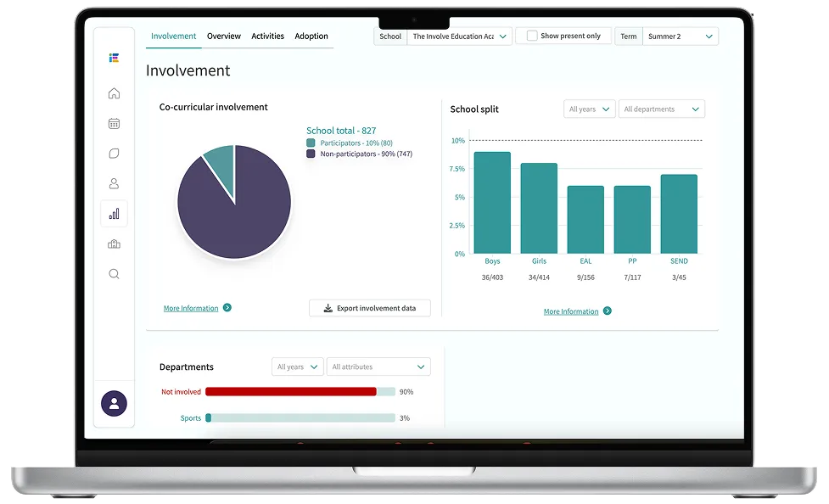Click the Boys bar in School split chart
This screenshot has height=504, width=829.
point(492,203)
